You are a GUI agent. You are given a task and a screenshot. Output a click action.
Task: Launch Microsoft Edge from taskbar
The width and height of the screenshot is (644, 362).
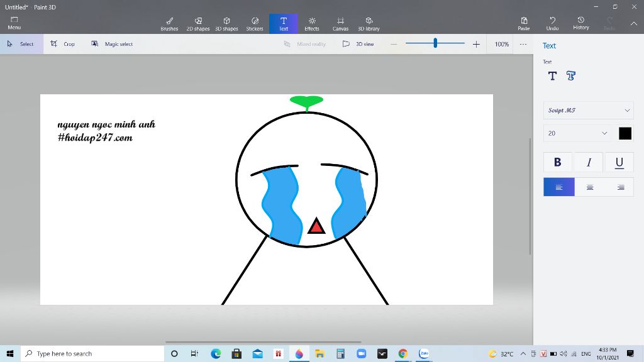tap(216, 353)
